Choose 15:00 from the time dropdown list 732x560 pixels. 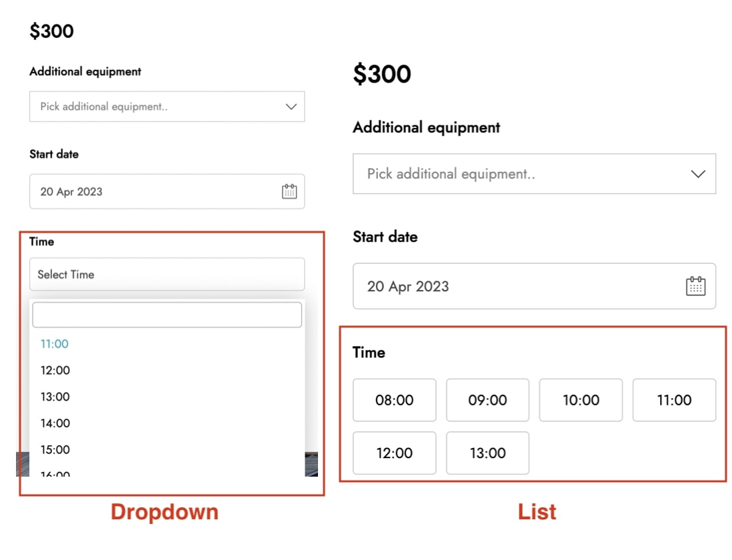(167, 450)
